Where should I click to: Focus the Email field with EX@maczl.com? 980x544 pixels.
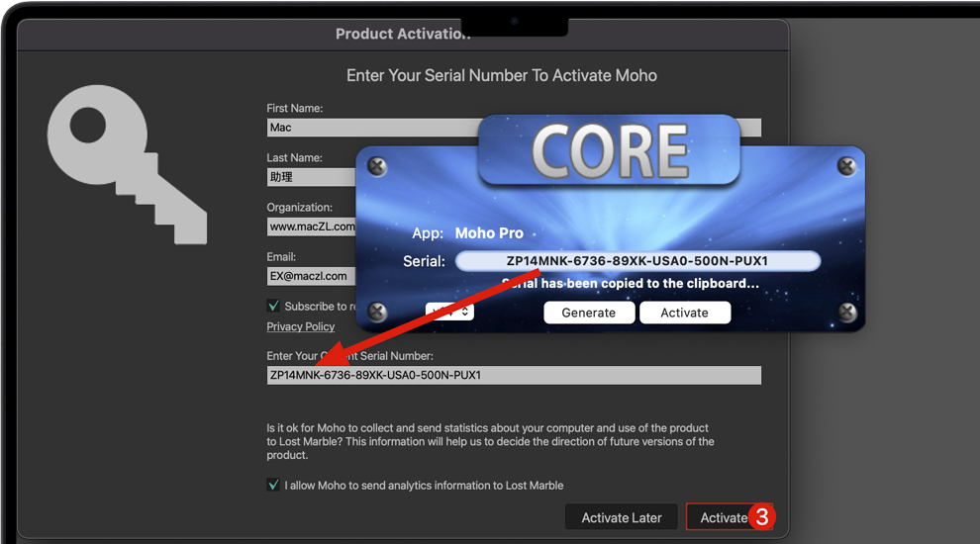click(x=311, y=276)
